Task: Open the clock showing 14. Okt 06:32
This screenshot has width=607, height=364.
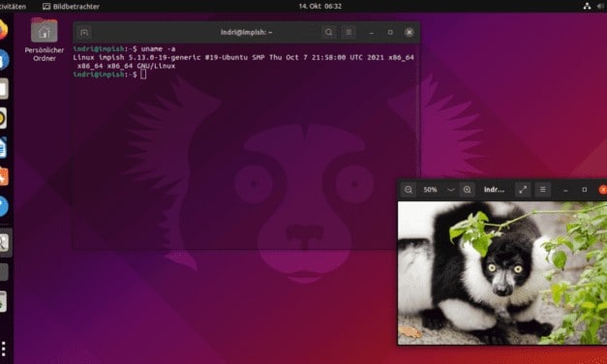Action: point(319,6)
